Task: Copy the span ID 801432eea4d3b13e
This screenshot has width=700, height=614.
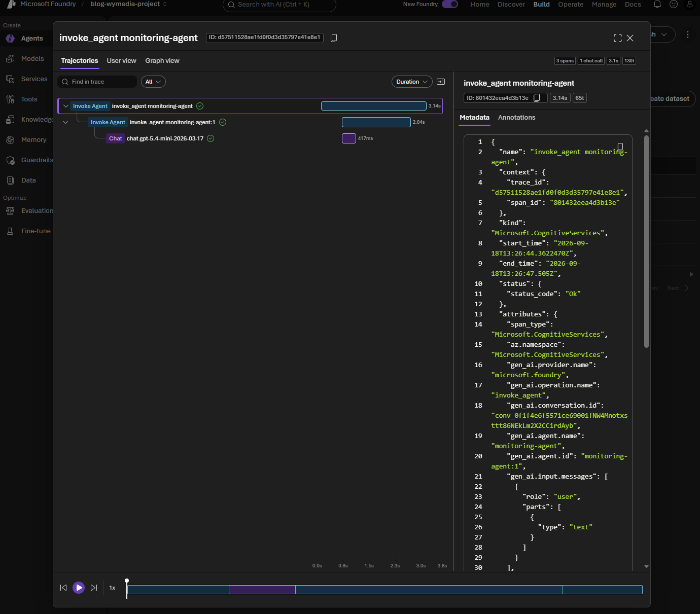Action: click(x=537, y=98)
